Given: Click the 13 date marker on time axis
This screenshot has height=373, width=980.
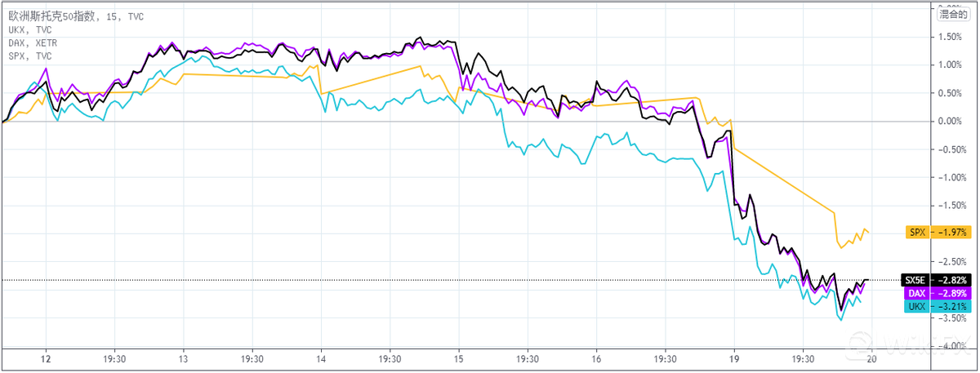Looking at the screenshot, I should (x=184, y=358).
